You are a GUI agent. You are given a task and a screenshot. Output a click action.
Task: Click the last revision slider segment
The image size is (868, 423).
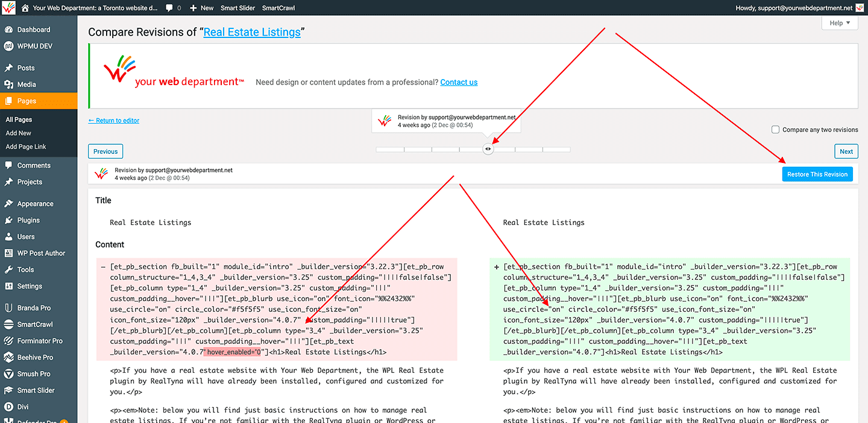[x=556, y=149]
